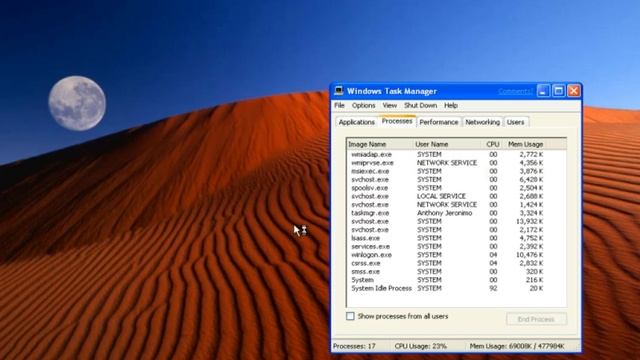Select the services.exe process row
Viewport: 640px width, 360px height.
[456, 246]
